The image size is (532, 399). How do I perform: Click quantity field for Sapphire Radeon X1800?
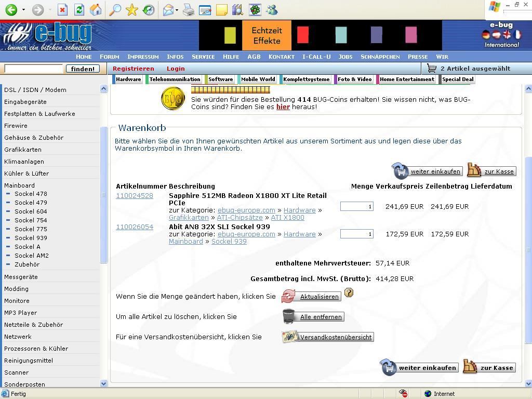(x=356, y=206)
